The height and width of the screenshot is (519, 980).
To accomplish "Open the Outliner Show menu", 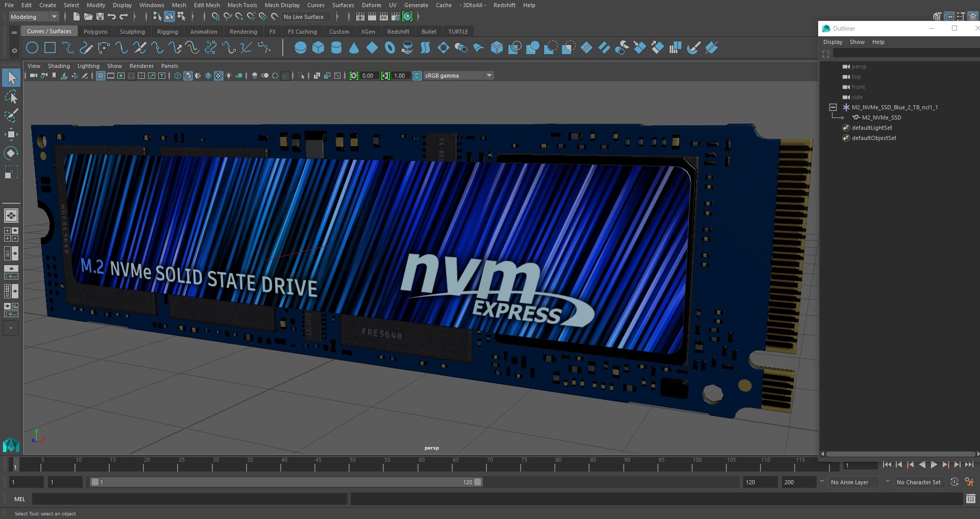I will click(857, 42).
